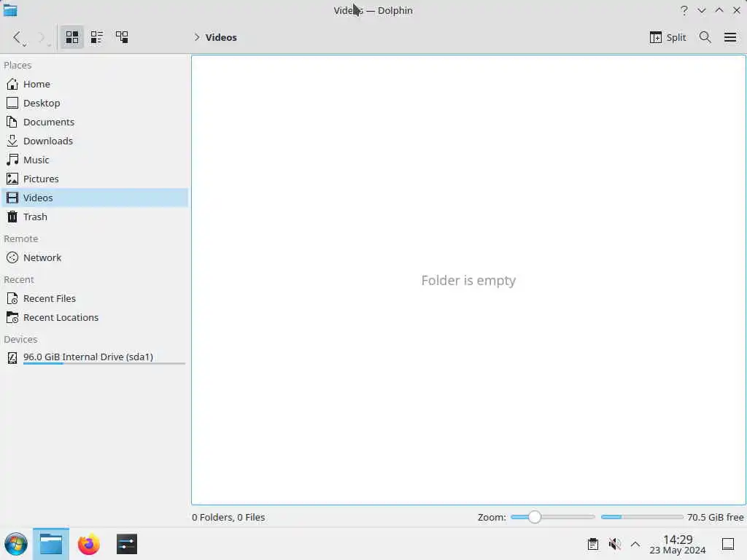
Task: Click the muted volume tray icon
Action: coord(614,544)
